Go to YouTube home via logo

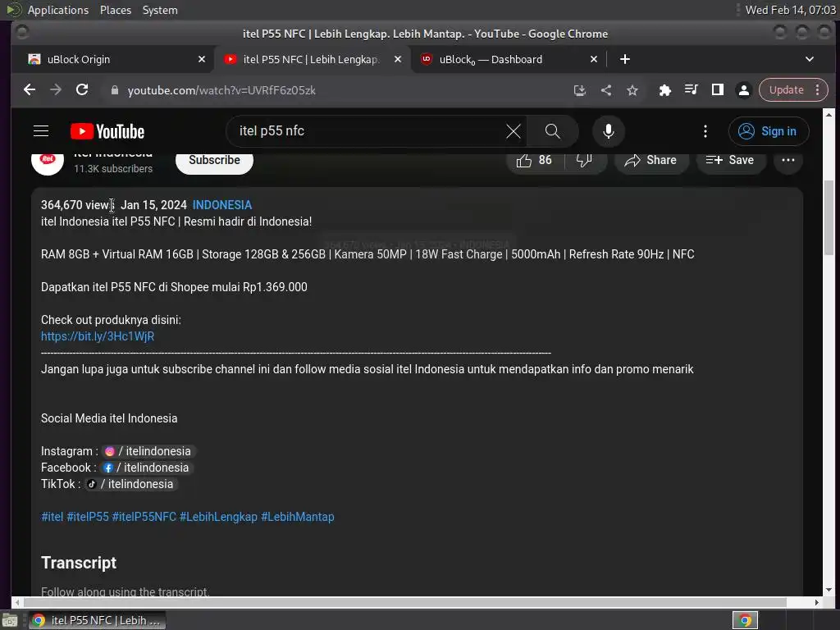coord(107,131)
